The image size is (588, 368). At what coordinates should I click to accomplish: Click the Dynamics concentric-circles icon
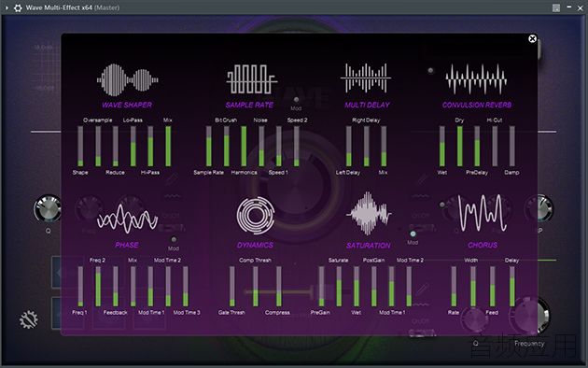256,216
